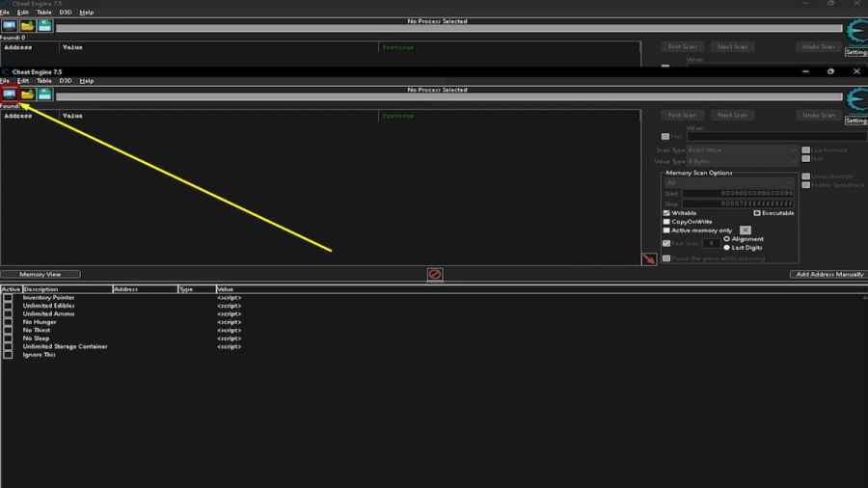
Task: Expand the memory region dropdown under Memory Scan Options
Action: coord(729,183)
